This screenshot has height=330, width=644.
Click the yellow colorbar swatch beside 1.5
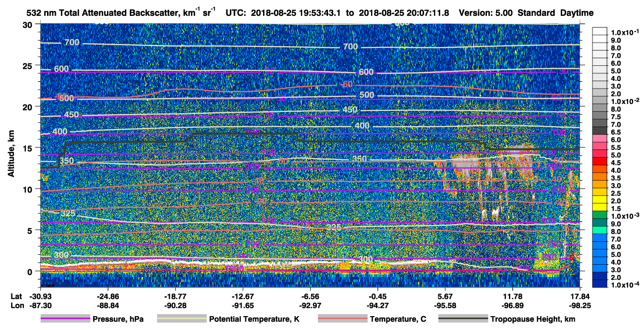pyautogui.click(x=600, y=208)
